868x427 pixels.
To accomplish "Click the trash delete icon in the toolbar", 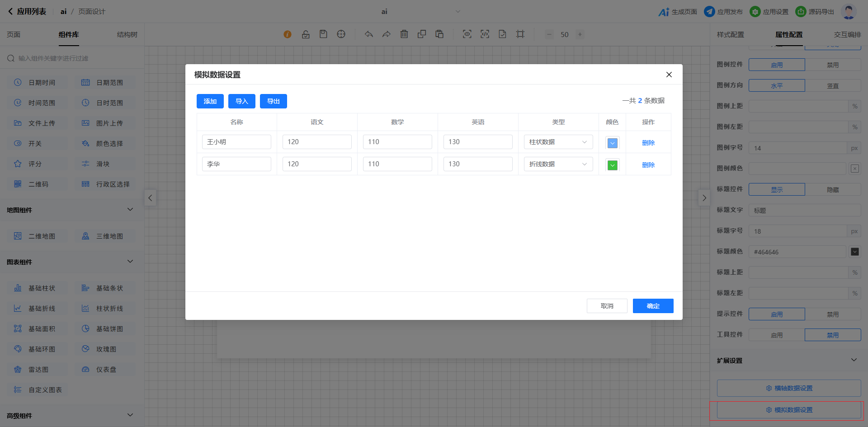I will (404, 34).
